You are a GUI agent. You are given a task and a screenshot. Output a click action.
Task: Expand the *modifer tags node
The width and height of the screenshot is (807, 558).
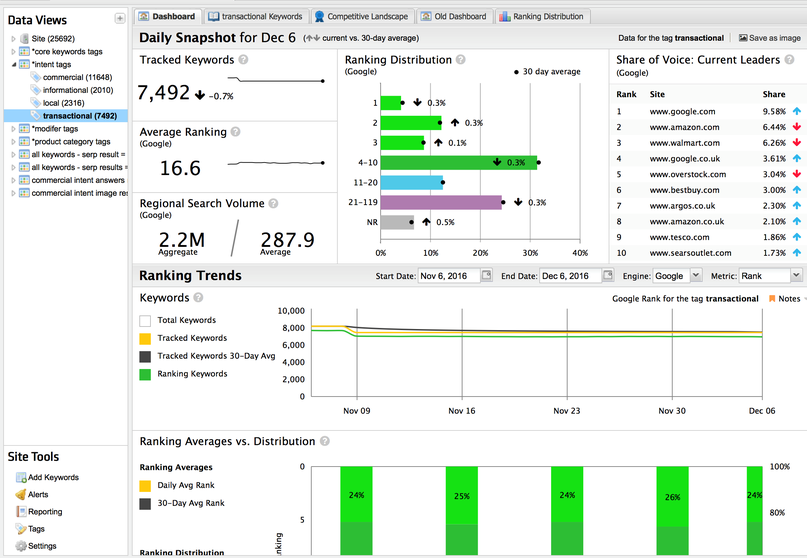(13, 129)
